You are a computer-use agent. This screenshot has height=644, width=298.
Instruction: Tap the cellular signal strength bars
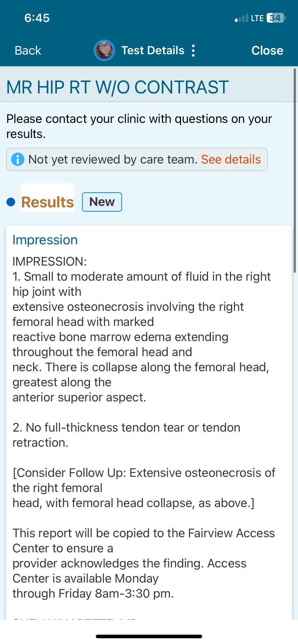(x=241, y=18)
